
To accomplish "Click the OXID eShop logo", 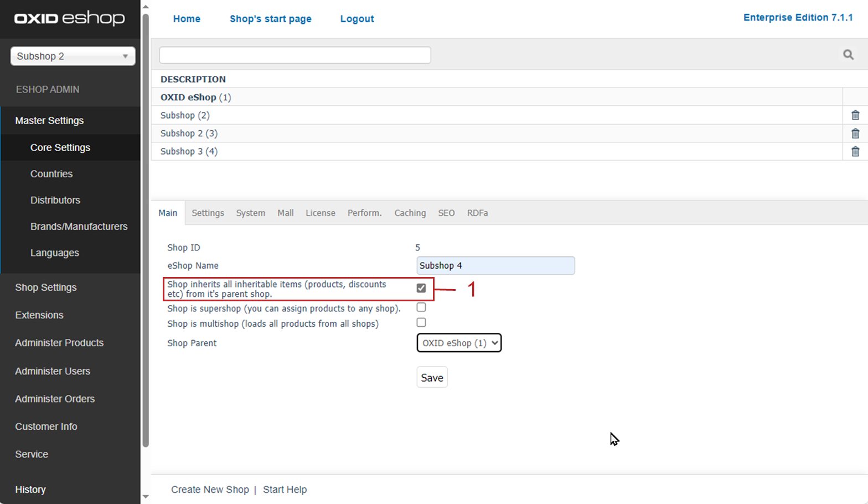I will pyautogui.click(x=70, y=18).
